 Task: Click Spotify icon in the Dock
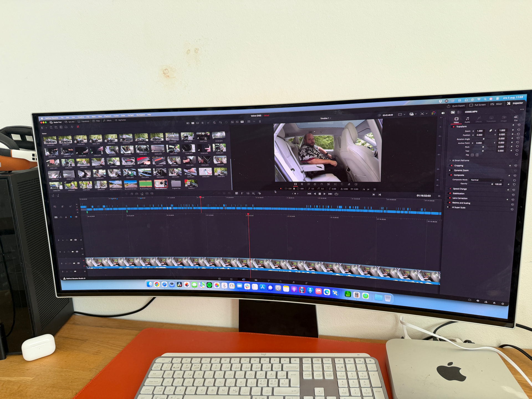point(209,285)
